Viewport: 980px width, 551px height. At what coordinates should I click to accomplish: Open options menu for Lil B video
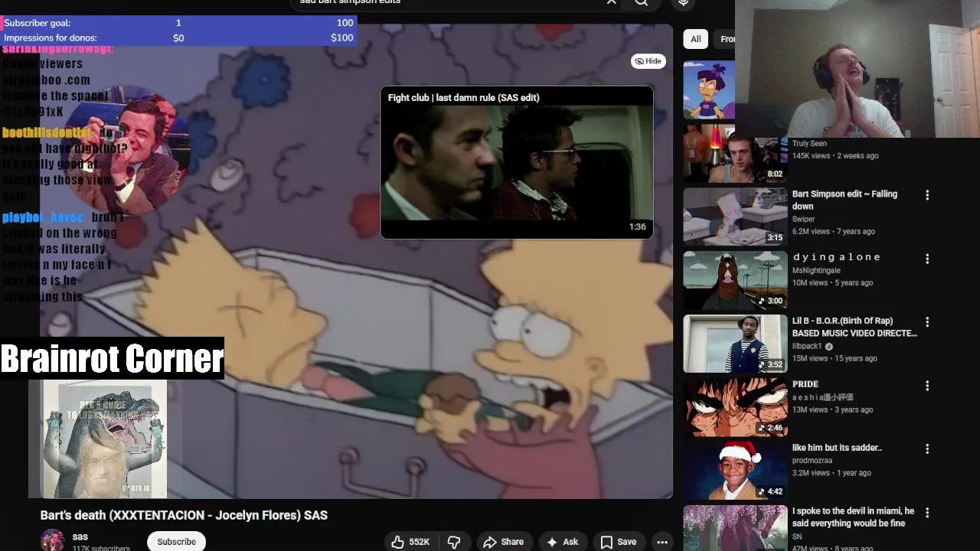pyautogui.click(x=927, y=322)
